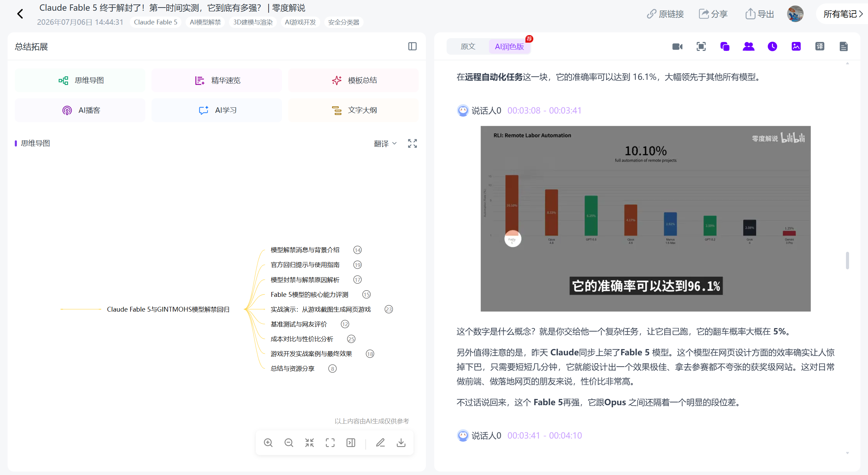Expand the mind map to fullscreen
The image size is (868, 475).
[412, 143]
